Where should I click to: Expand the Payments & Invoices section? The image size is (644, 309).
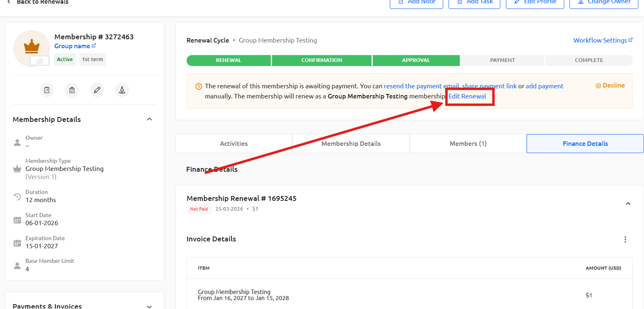(x=149, y=306)
